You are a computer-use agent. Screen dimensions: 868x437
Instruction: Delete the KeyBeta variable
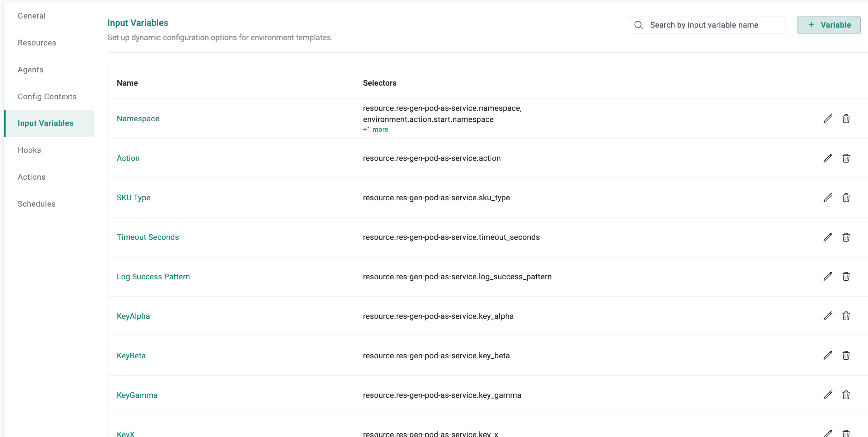click(846, 356)
